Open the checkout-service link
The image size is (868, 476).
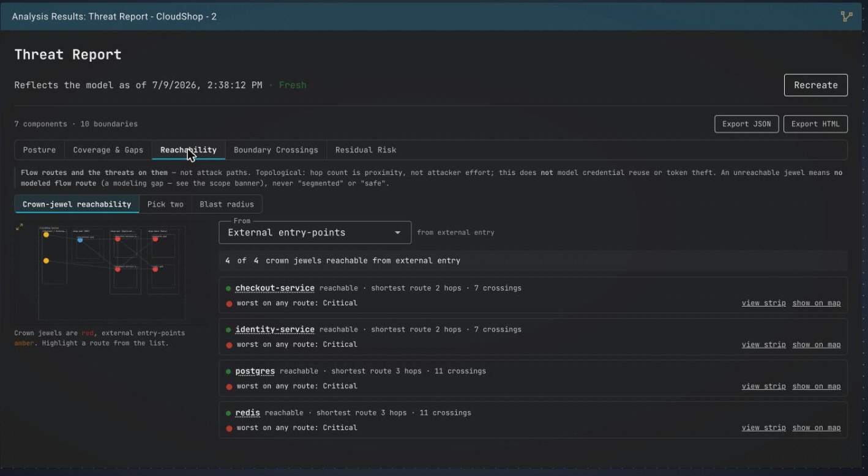[x=275, y=288]
